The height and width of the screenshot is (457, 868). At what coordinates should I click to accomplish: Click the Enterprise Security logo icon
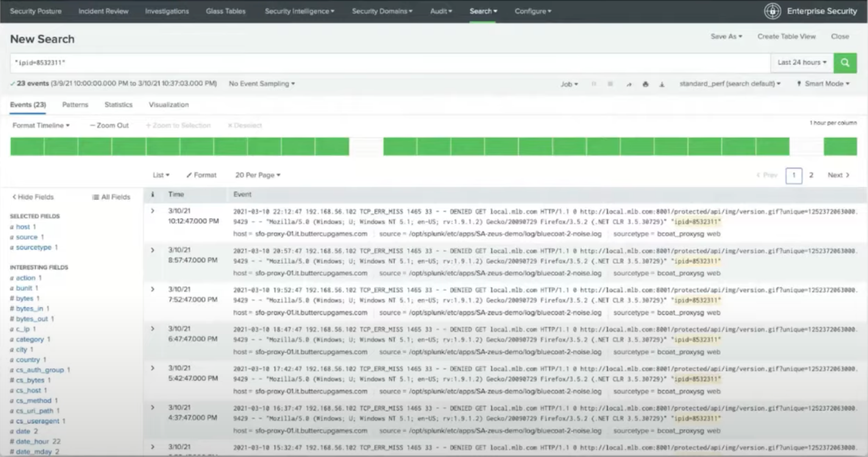(x=772, y=11)
